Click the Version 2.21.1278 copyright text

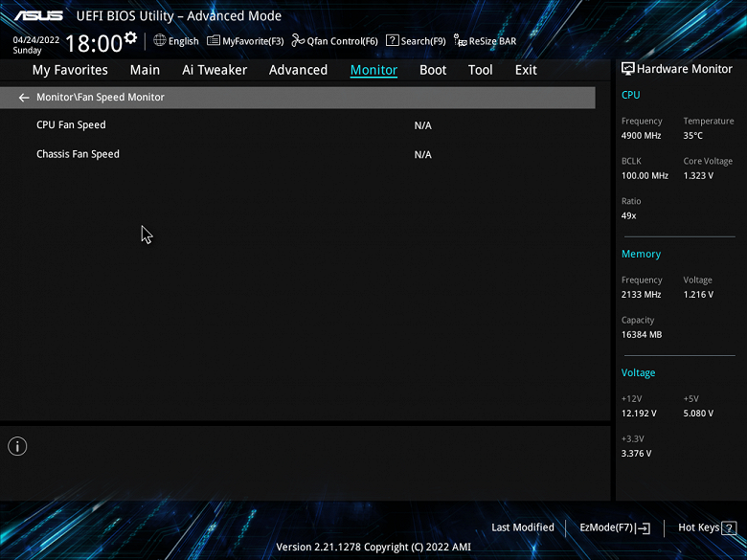(x=373, y=548)
